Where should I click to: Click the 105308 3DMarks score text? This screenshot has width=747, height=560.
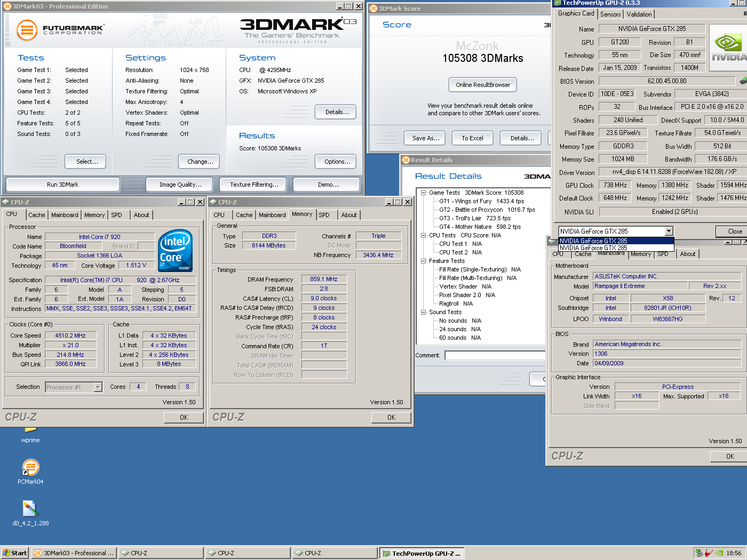click(x=483, y=58)
